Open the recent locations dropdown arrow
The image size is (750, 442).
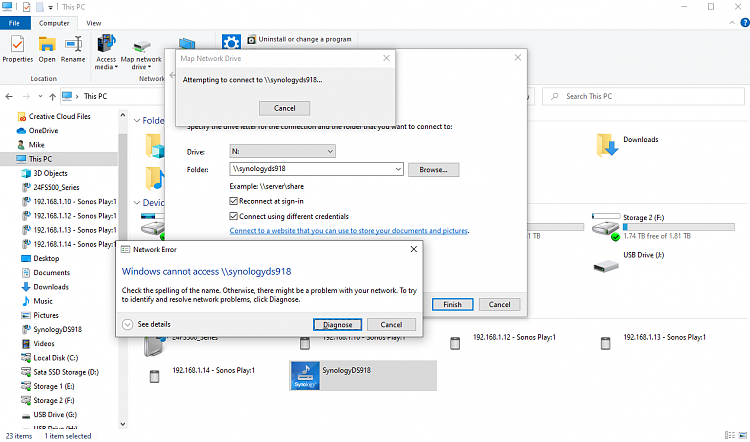[x=40, y=96]
